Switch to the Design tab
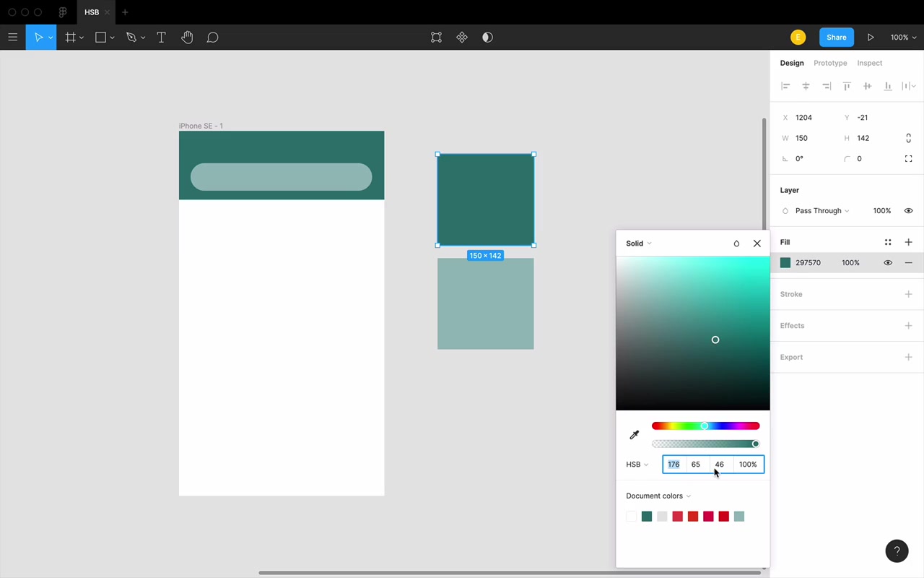 pyautogui.click(x=792, y=63)
